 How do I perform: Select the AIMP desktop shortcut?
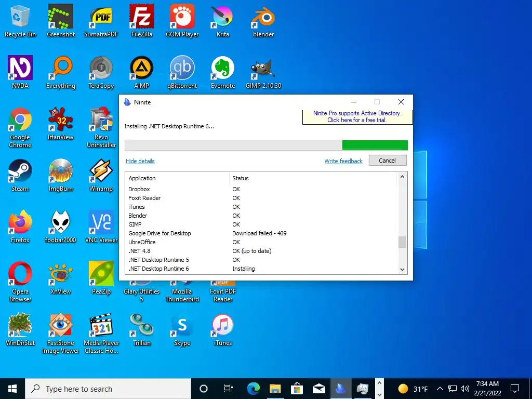pyautogui.click(x=141, y=72)
